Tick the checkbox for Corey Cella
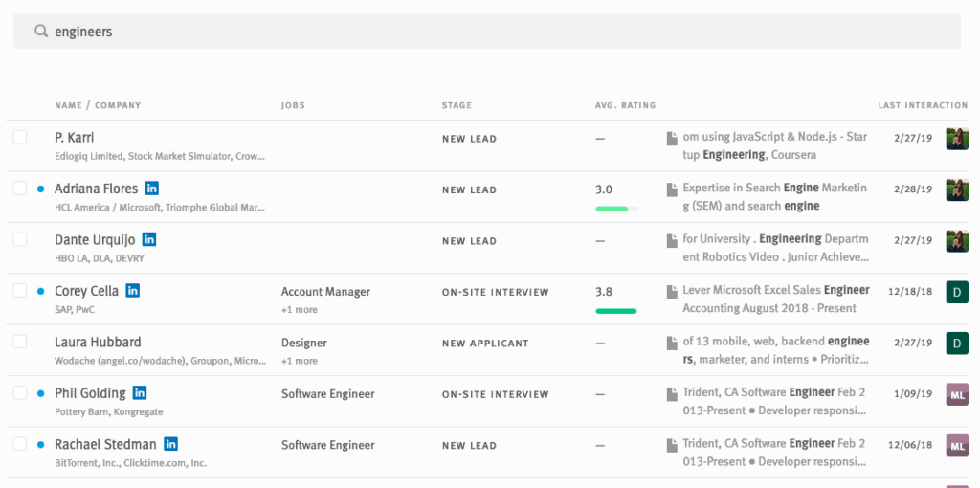This screenshot has width=980, height=488. tap(20, 291)
